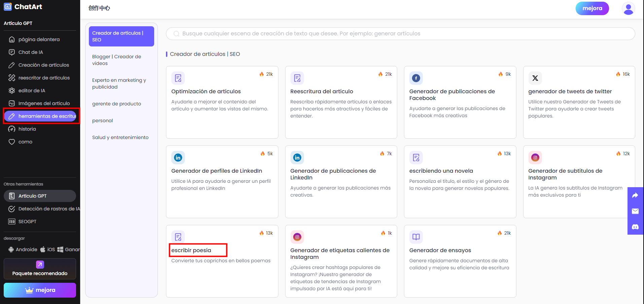Image resolution: width=644 pixels, height=304 pixels.
Task: Open Experto en marketing y publicidad category
Action: pyautogui.click(x=122, y=83)
